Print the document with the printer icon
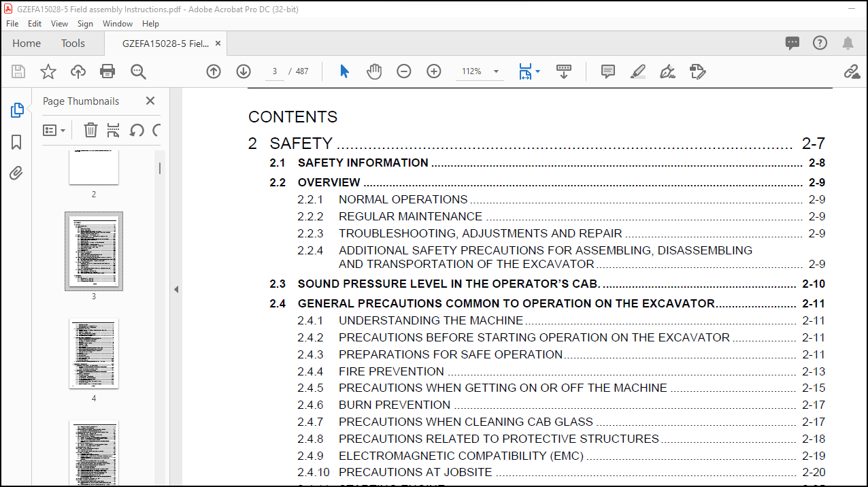868x487 pixels. point(107,71)
